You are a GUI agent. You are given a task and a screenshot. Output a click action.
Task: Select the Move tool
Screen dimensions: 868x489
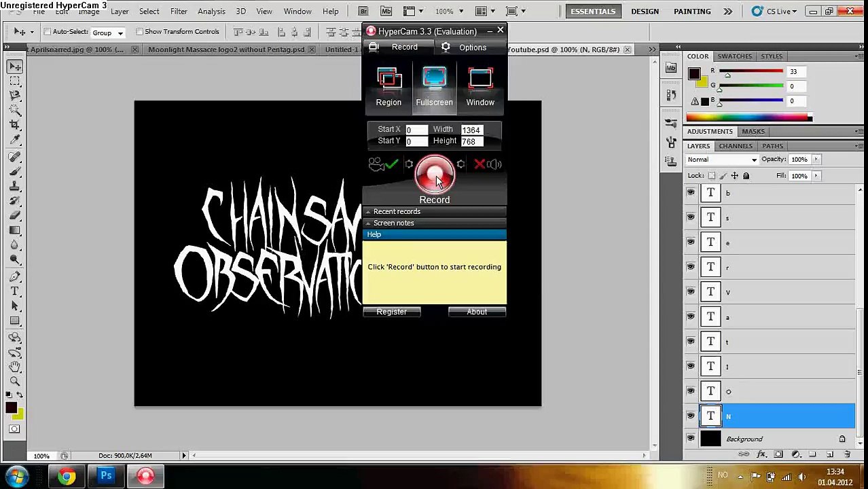[15, 67]
